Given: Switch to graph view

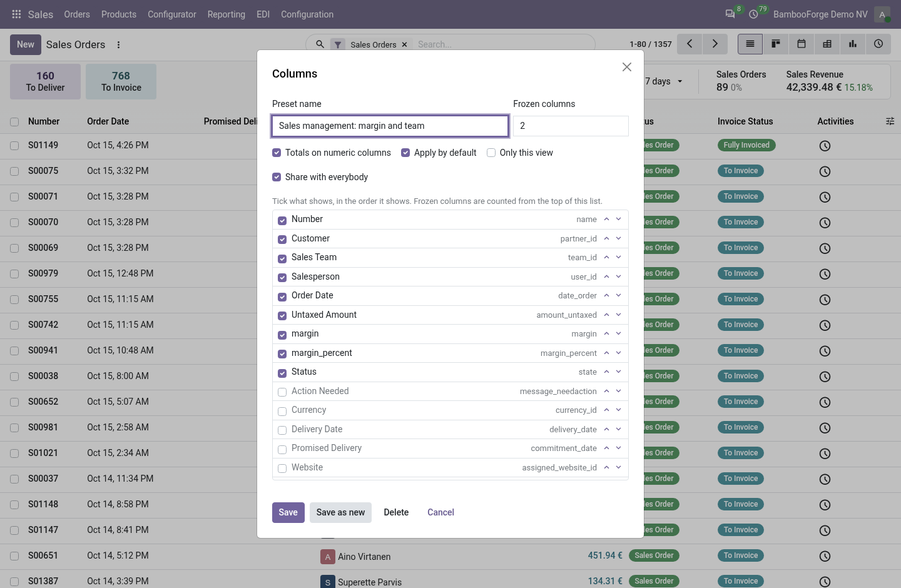Looking at the screenshot, I should pos(853,44).
